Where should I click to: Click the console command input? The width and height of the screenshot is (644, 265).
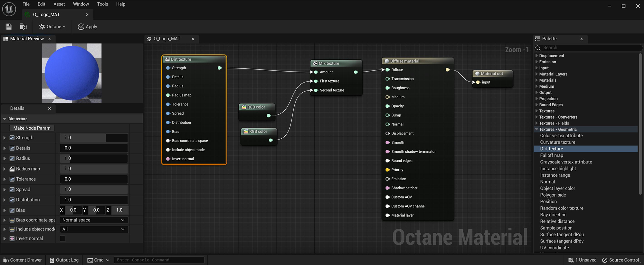tap(159, 260)
